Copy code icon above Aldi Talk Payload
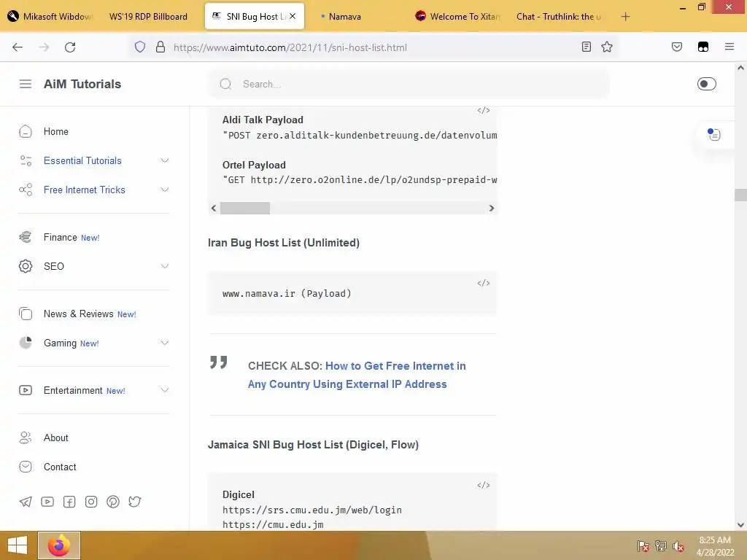 (484, 111)
